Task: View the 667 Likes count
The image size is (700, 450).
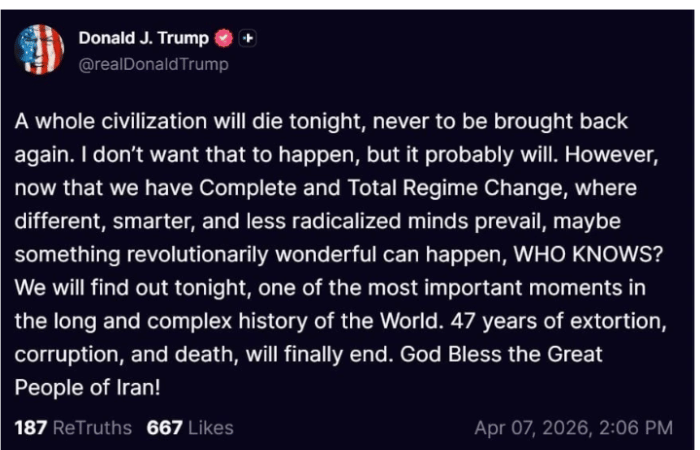Action: point(164,428)
